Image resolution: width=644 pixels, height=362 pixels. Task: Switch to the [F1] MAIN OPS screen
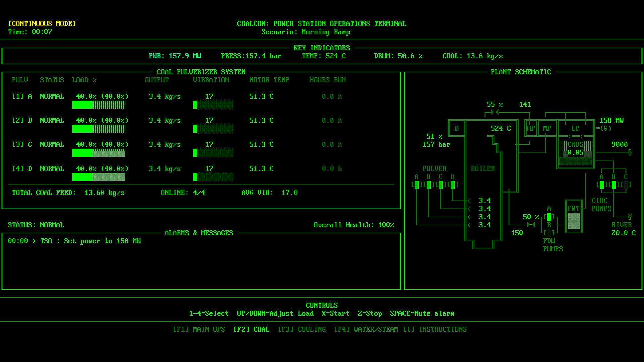click(x=199, y=329)
